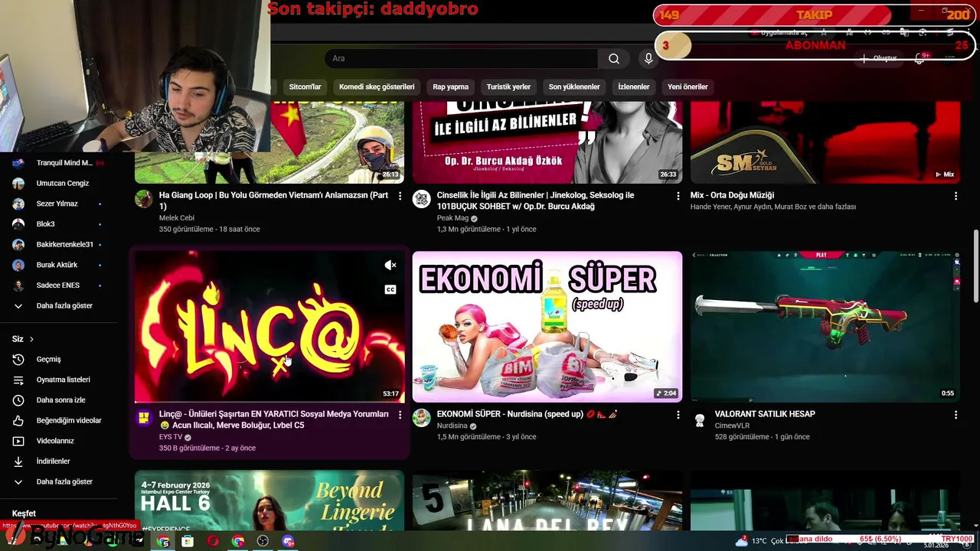Open options menu for VALORANT SATILIK HESAP
Viewport: 980px width, 551px height.
coord(955,415)
